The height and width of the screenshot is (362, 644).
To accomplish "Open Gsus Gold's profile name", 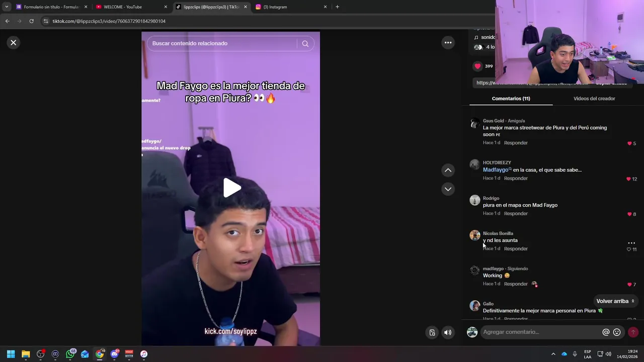I will (493, 121).
